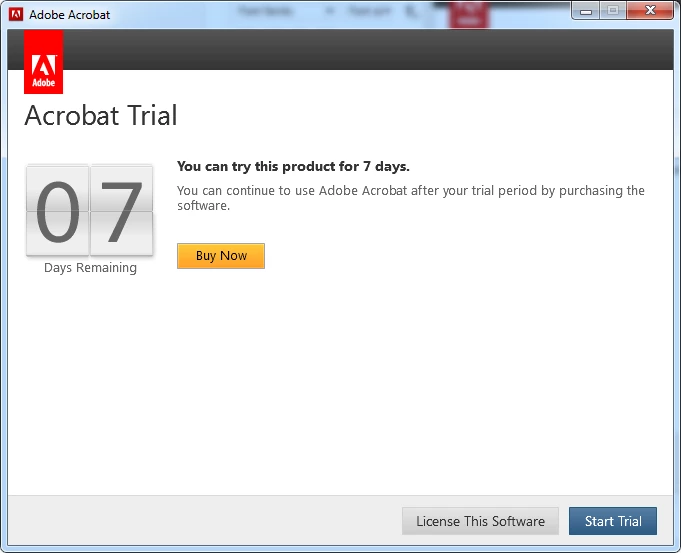Choose License This Software
Image resolution: width=681 pixels, height=553 pixels.
click(480, 521)
